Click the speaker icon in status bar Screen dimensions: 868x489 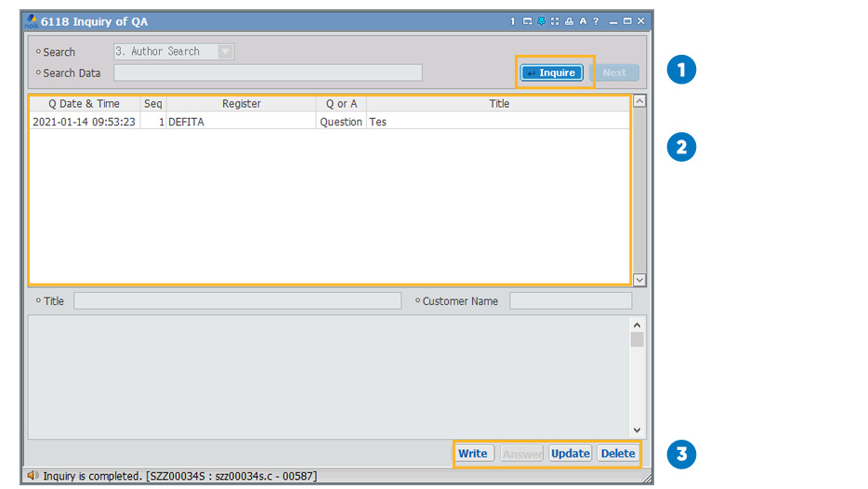[33, 476]
